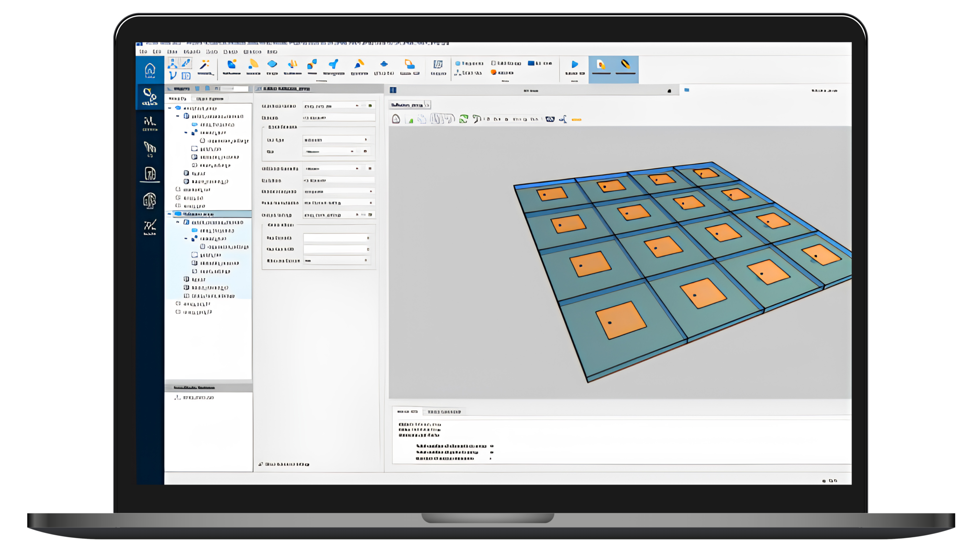Open the topmost dropdown in properties panel

coord(339,106)
